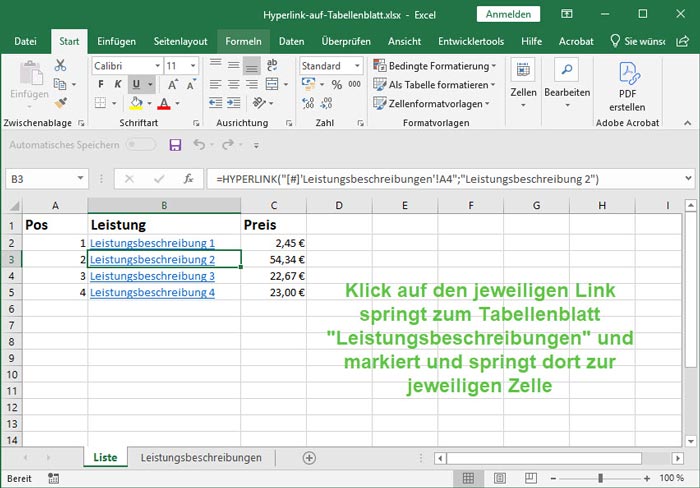This screenshot has width=700, height=488.
Task: Align text to middle of cell
Action: pyautogui.click(x=233, y=65)
